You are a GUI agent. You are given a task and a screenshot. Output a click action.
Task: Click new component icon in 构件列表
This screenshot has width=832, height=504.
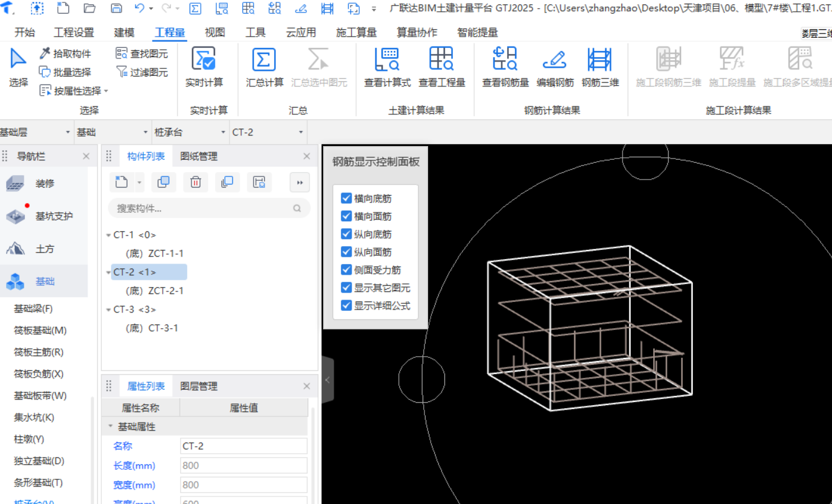122,182
